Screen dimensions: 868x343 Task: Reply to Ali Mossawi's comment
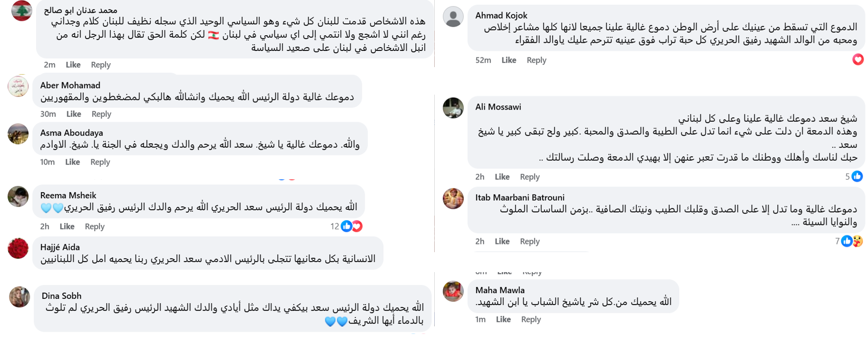pos(529,176)
